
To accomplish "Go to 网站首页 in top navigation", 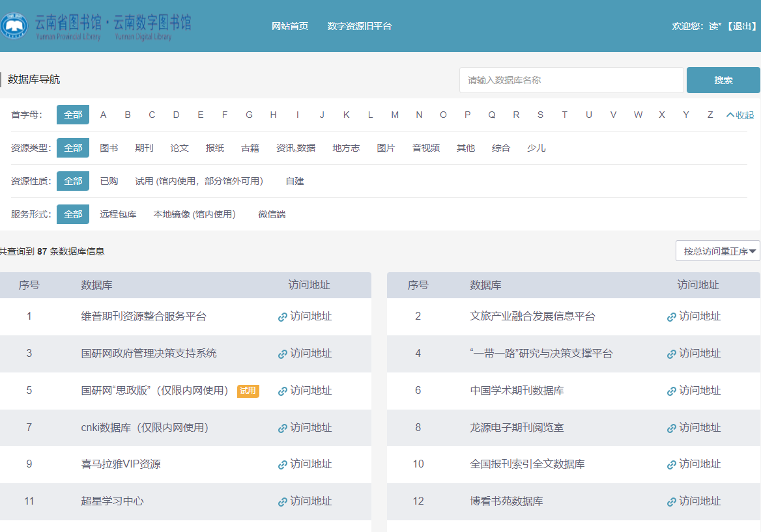I will [x=290, y=26].
